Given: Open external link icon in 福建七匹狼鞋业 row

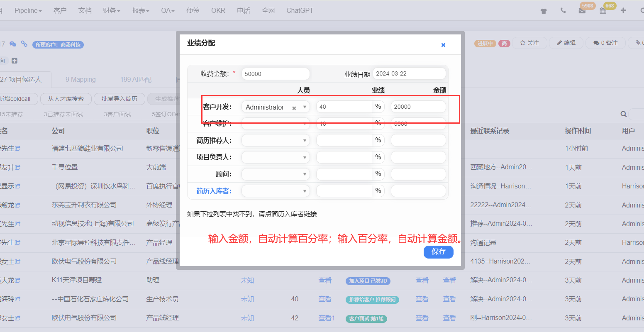Looking at the screenshot, I should pyautogui.click(x=18, y=148).
